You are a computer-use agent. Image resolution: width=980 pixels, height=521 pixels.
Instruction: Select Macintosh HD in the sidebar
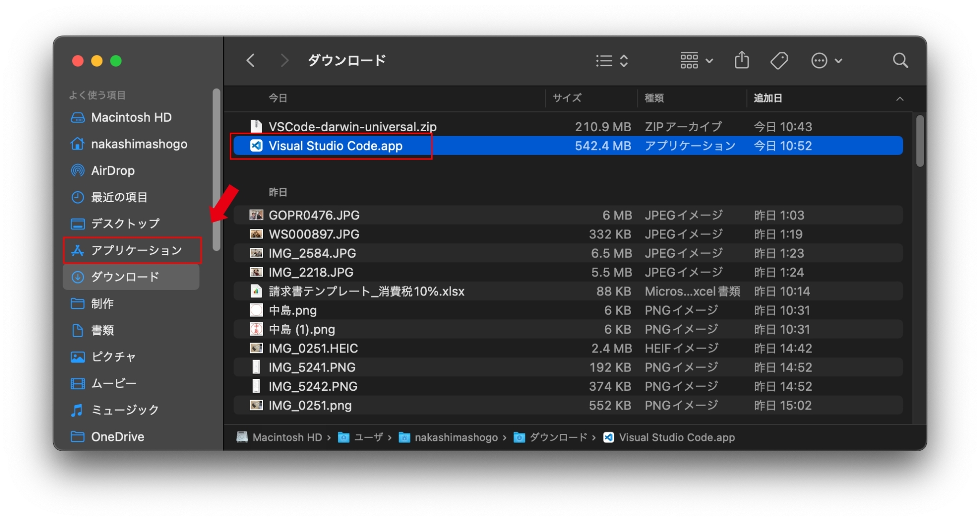coord(131,117)
